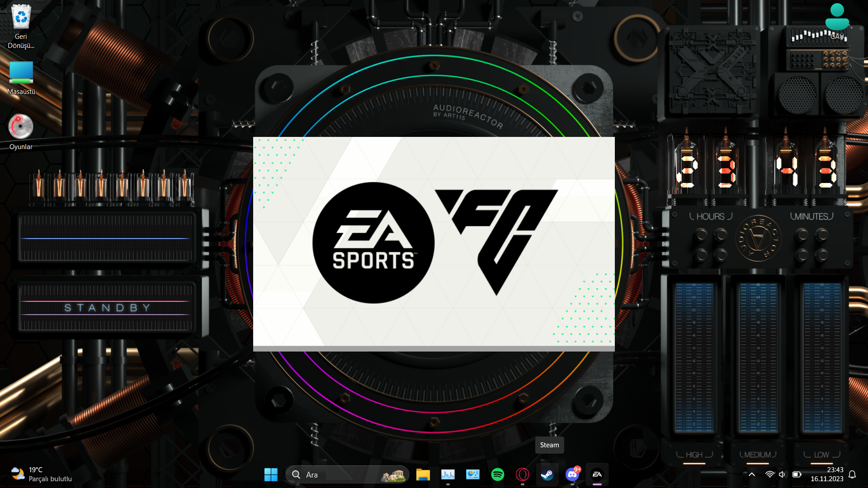Open the 23:43 clock and calendar
This screenshot has width=868, height=488.
pos(827,474)
